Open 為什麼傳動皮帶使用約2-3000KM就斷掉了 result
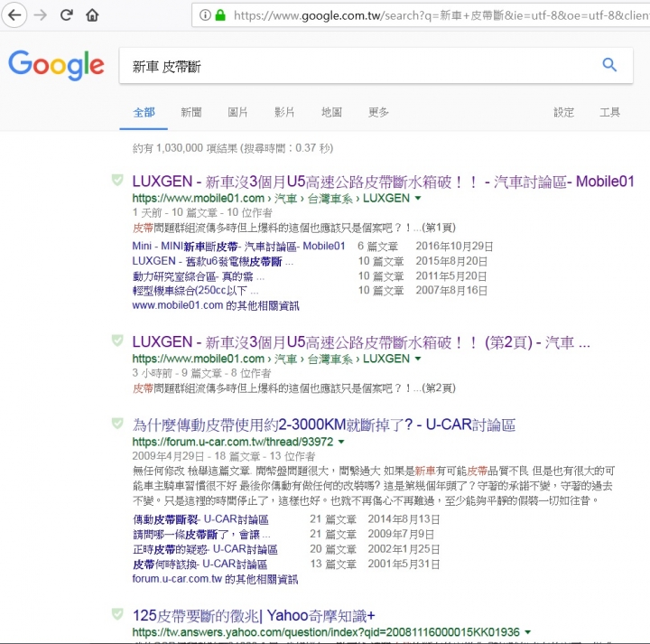Image resolution: width=650 pixels, height=644 pixels. coord(324,425)
